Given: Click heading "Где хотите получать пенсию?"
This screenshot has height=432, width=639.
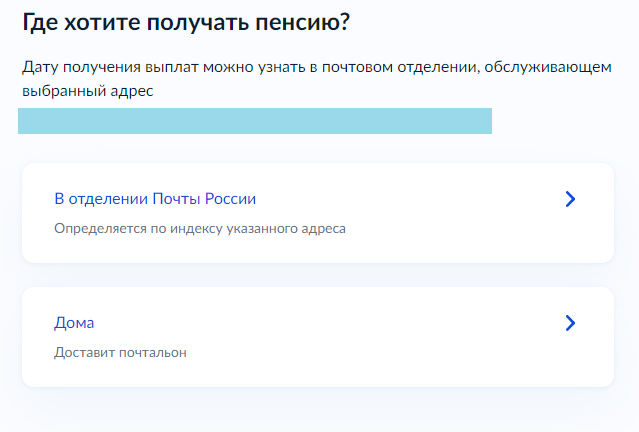Looking at the screenshot, I should [x=192, y=21].
